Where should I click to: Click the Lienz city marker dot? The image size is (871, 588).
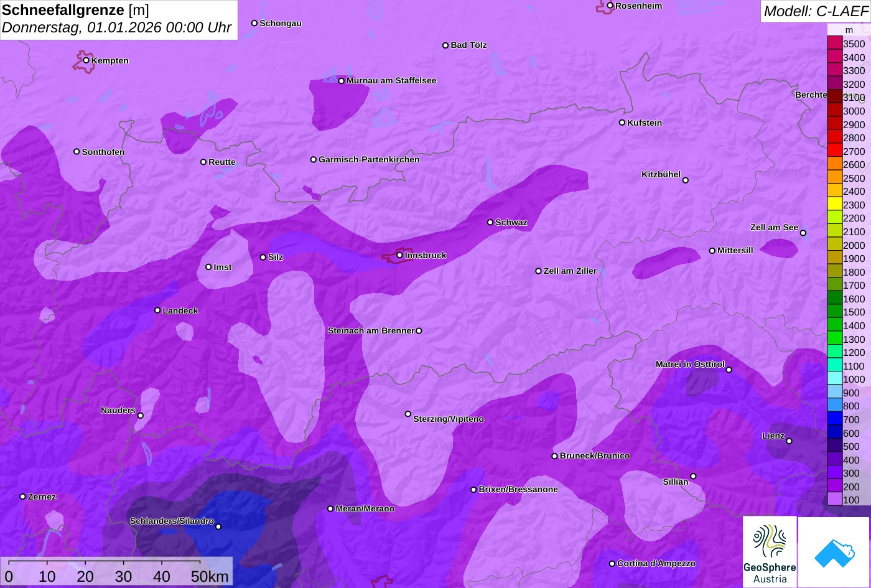pyautogui.click(x=789, y=441)
